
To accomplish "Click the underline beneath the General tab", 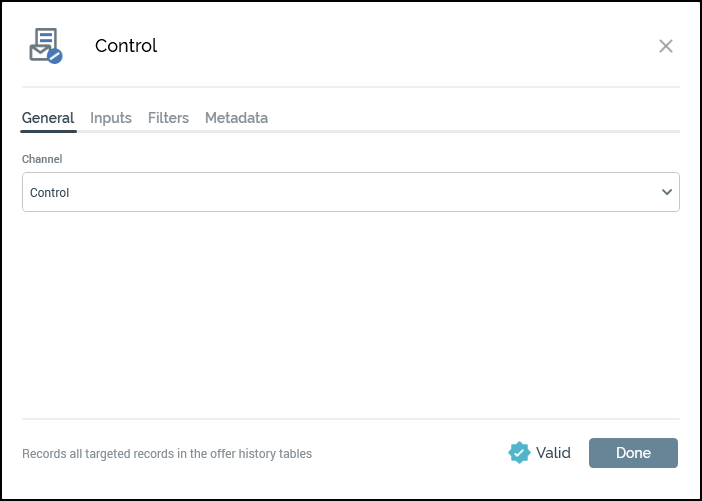I will tap(48, 131).
